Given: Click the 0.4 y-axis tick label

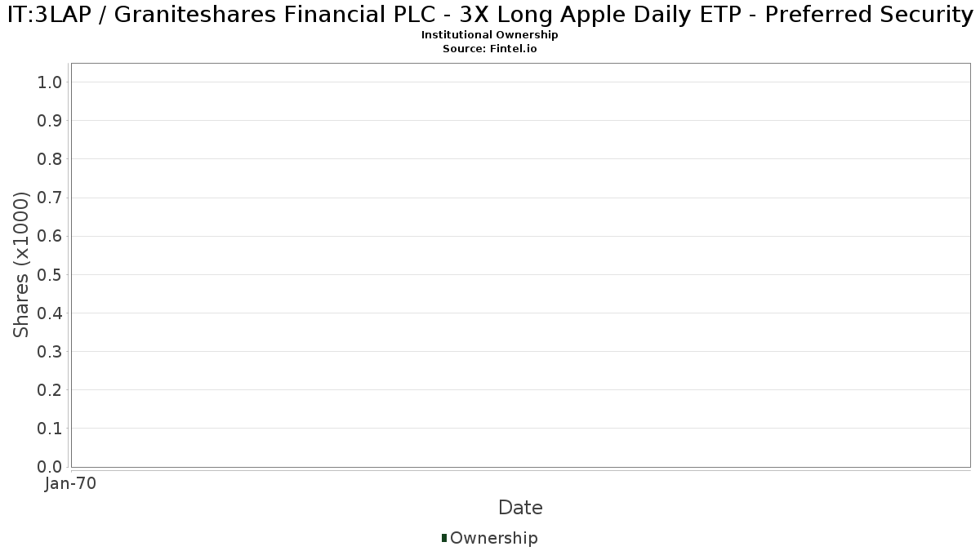Looking at the screenshot, I should (50, 313).
